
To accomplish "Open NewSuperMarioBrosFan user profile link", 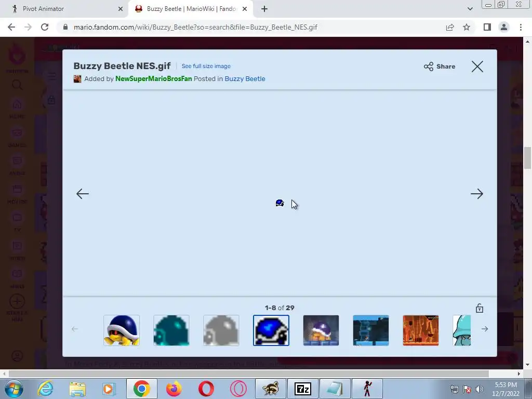I will [153, 79].
